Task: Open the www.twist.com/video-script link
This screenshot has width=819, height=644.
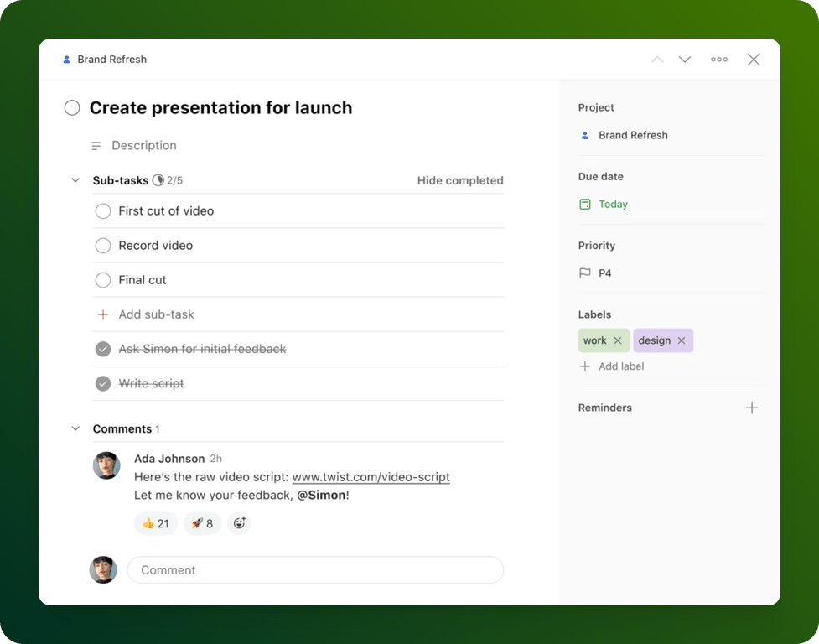Action: pyautogui.click(x=371, y=476)
